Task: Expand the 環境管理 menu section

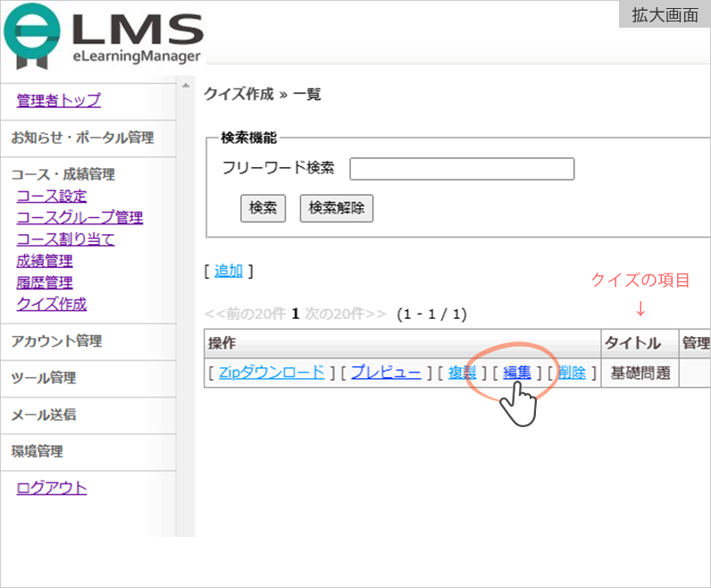Action: (x=38, y=451)
